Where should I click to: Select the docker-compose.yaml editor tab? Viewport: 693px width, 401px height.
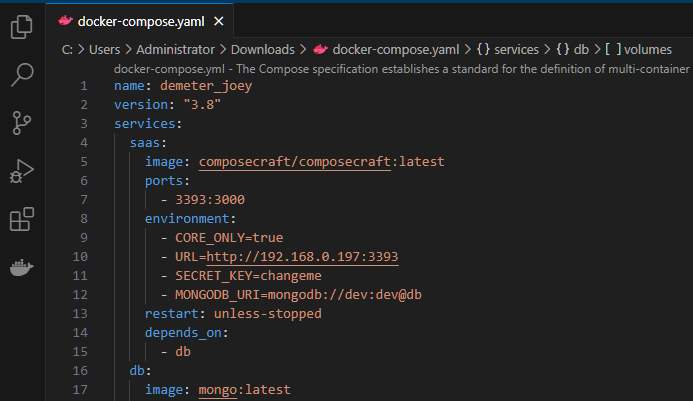(x=140, y=21)
